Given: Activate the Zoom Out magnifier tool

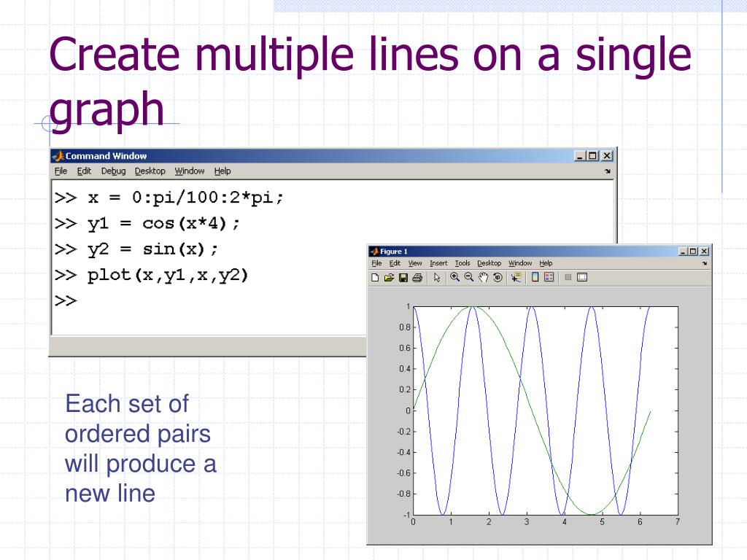Looking at the screenshot, I should pos(469,277).
